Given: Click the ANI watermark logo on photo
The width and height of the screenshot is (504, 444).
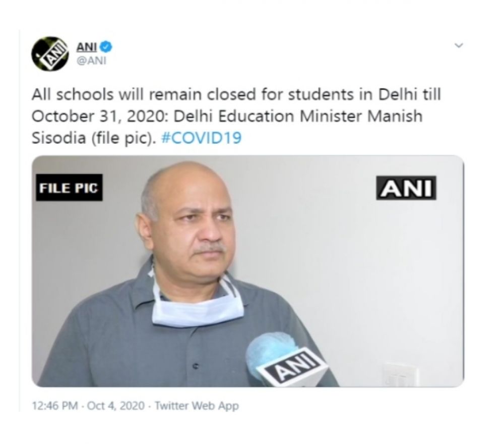Looking at the screenshot, I should pos(406,188).
